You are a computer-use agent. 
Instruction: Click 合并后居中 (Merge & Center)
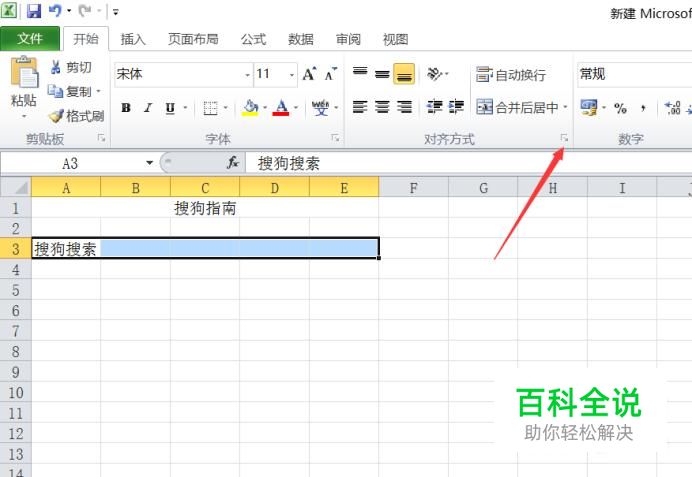coord(517,107)
